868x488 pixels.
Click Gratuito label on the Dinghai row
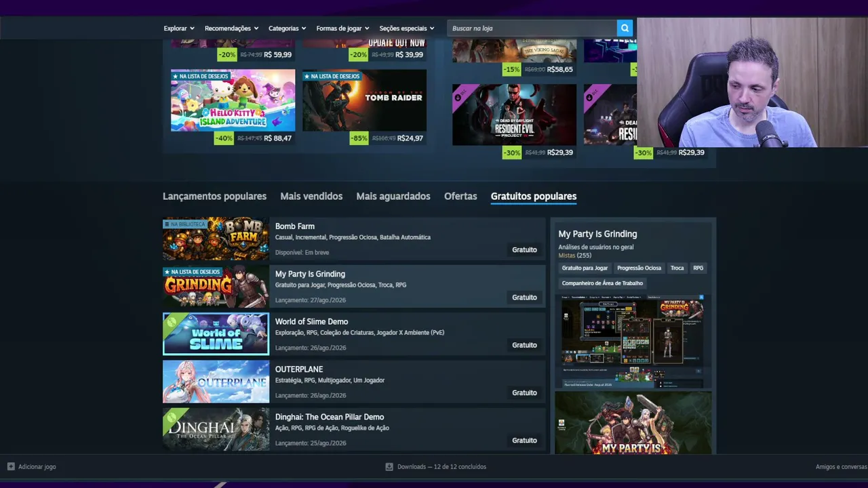point(524,441)
